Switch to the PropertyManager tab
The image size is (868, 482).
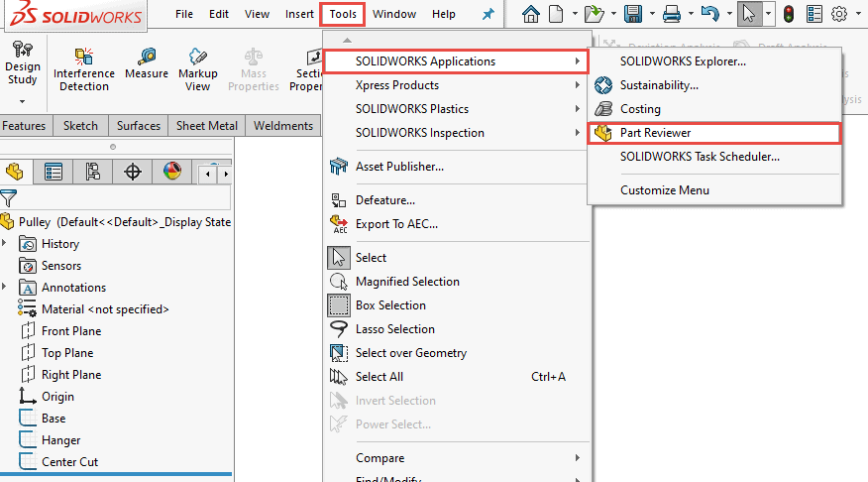pos(54,172)
